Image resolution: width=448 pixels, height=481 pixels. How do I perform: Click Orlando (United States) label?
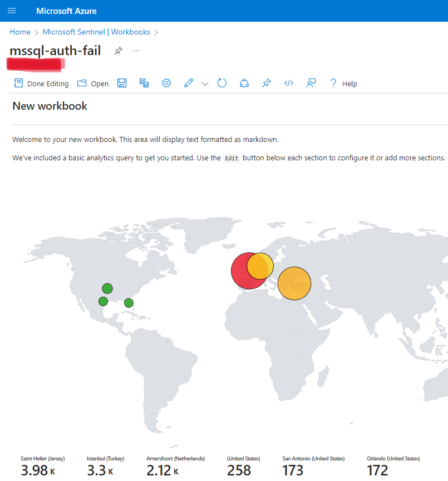[393, 459]
